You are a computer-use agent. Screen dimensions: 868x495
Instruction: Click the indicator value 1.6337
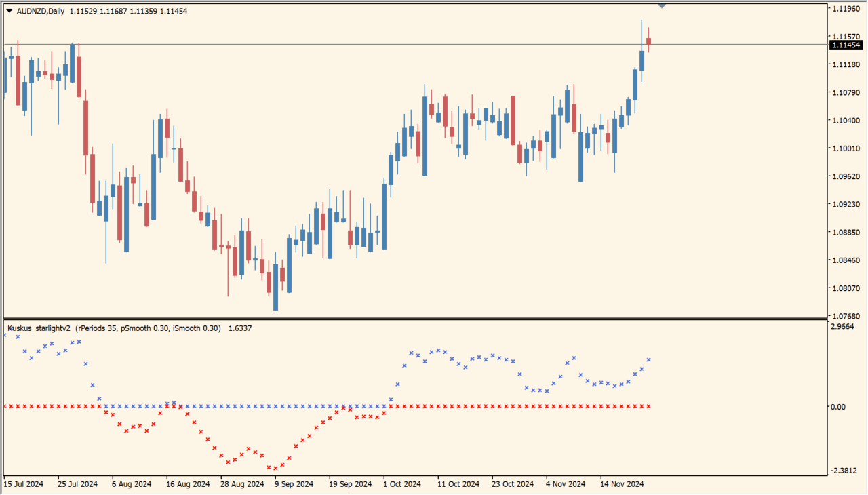tap(241, 328)
